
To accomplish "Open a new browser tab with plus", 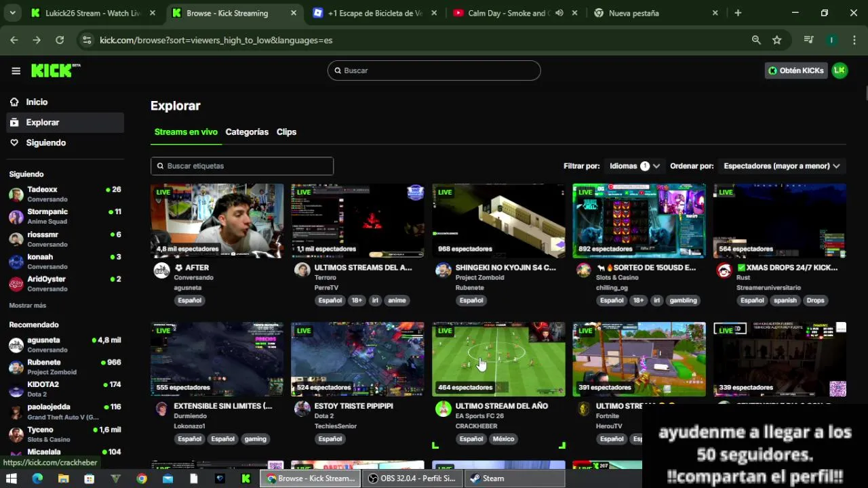I will click(738, 13).
